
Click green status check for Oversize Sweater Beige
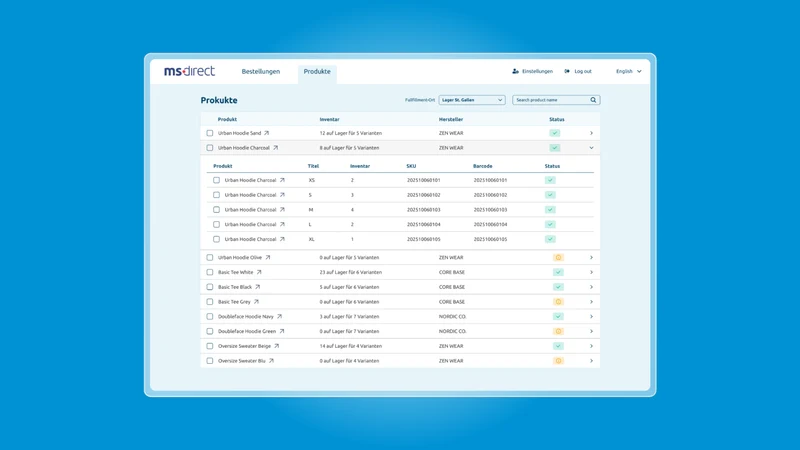tap(558, 346)
